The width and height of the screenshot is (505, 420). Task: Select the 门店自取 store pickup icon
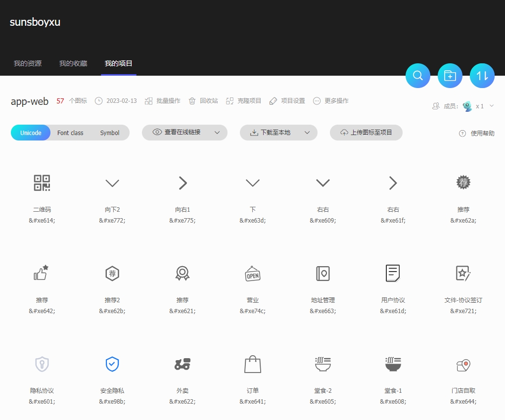pos(463,364)
